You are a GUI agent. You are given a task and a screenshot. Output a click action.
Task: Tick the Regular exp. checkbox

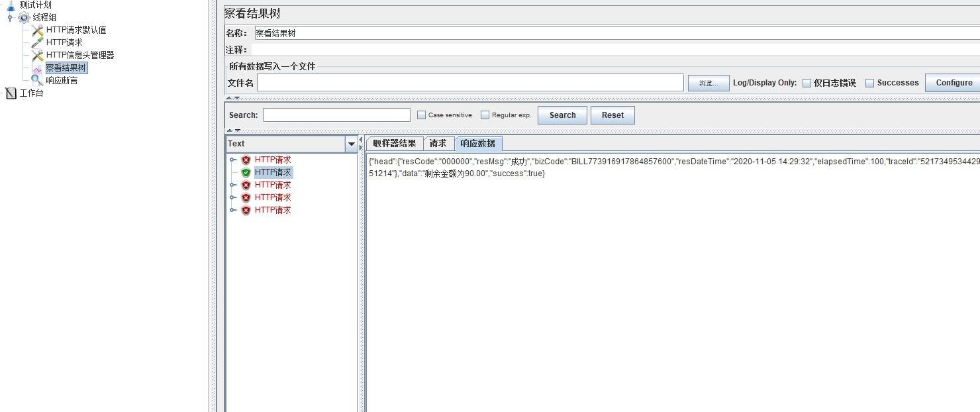point(485,115)
